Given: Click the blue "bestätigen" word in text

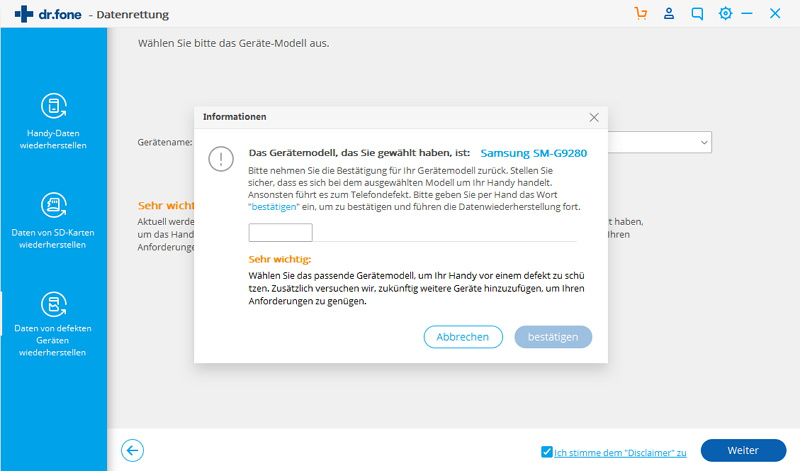Looking at the screenshot, I should [x=274, y=207].
